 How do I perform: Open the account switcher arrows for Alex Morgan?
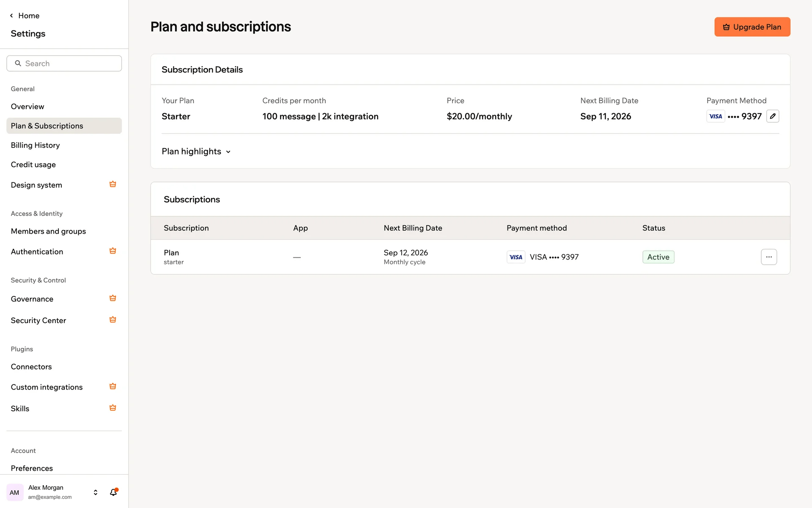click(96, 492)
